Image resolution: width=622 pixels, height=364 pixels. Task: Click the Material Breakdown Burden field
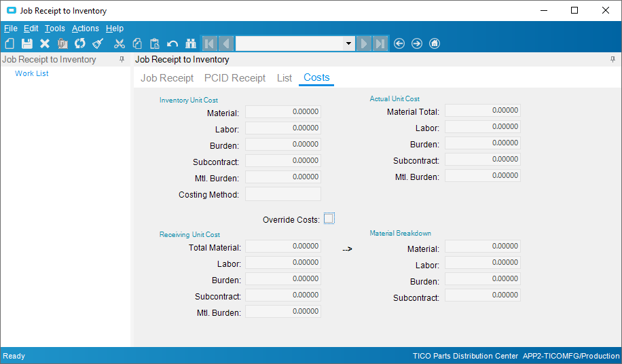click(482, 278)
